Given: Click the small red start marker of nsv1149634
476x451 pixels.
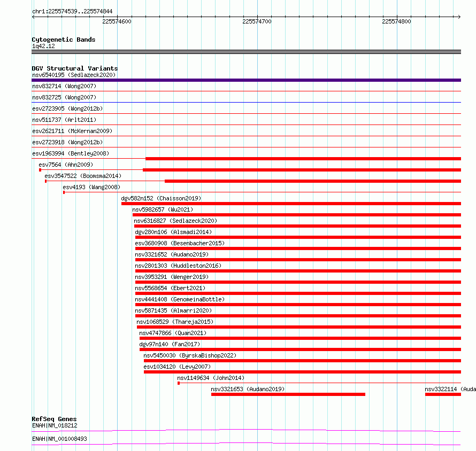Looking at the screenshot, I should 179,383.
